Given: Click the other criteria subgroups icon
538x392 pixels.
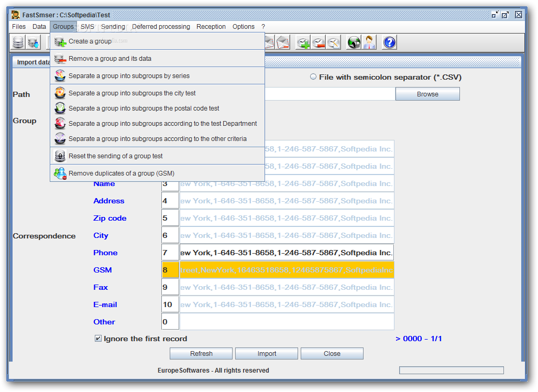Looking at the screenshot, I should (60, 139).
